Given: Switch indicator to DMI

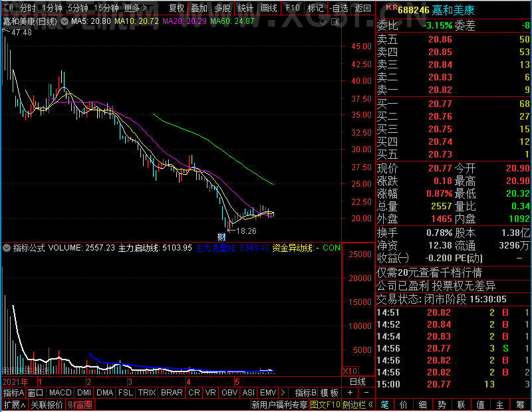Looking at the screenshot, I should 84,393.
